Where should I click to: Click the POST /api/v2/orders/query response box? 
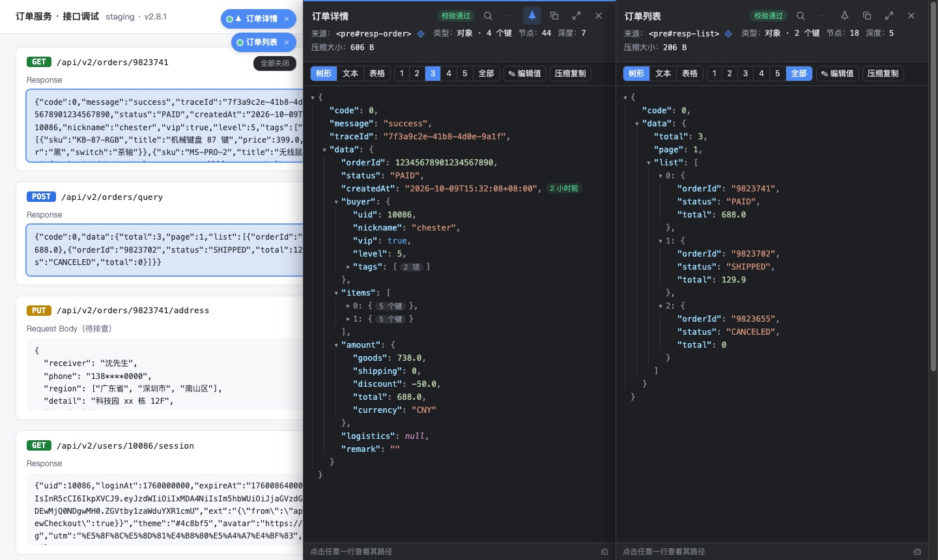pyautogui.click(x=165, y=250)
